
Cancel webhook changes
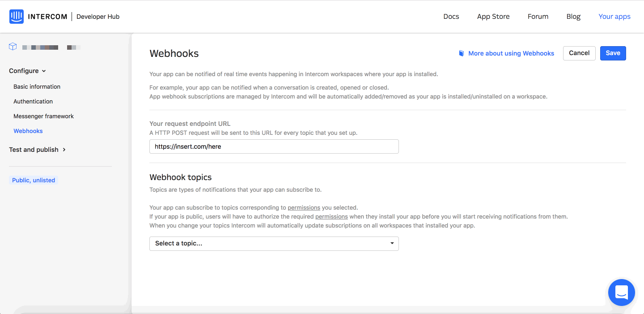tap(579, 53)
